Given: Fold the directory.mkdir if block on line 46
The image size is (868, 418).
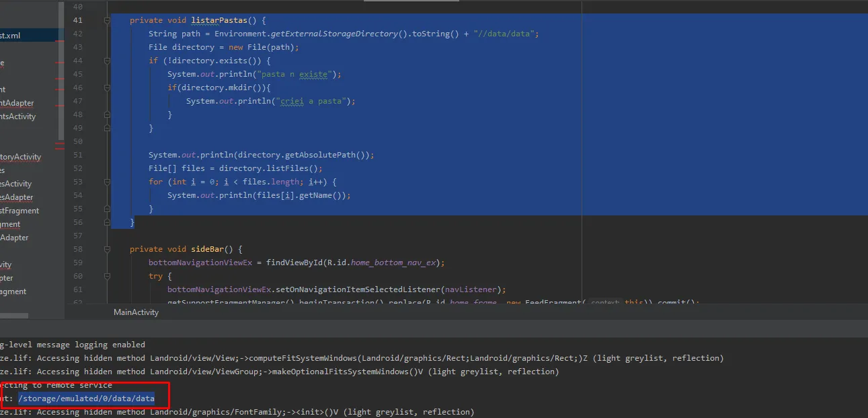Looking at the screenshot, I should (107, 88).
